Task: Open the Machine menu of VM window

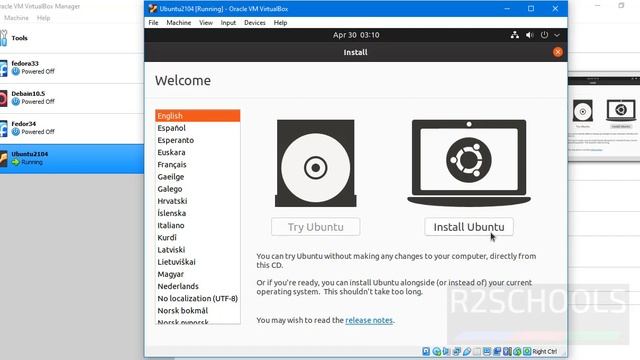Action: pyautogui.click(x=178, y=23)
